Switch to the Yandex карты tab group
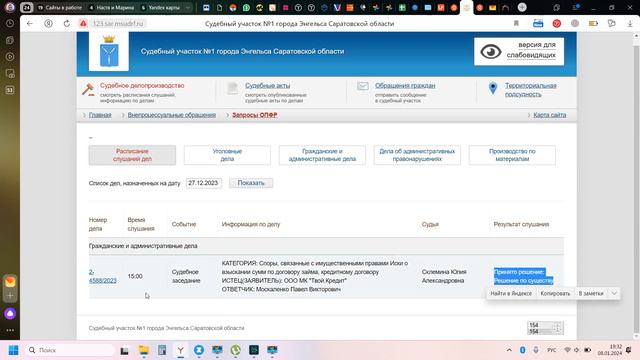 (160, 7)
